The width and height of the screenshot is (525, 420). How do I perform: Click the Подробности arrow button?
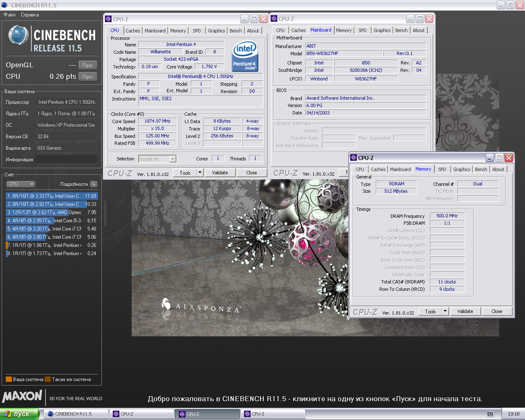(x=94, y=184)
